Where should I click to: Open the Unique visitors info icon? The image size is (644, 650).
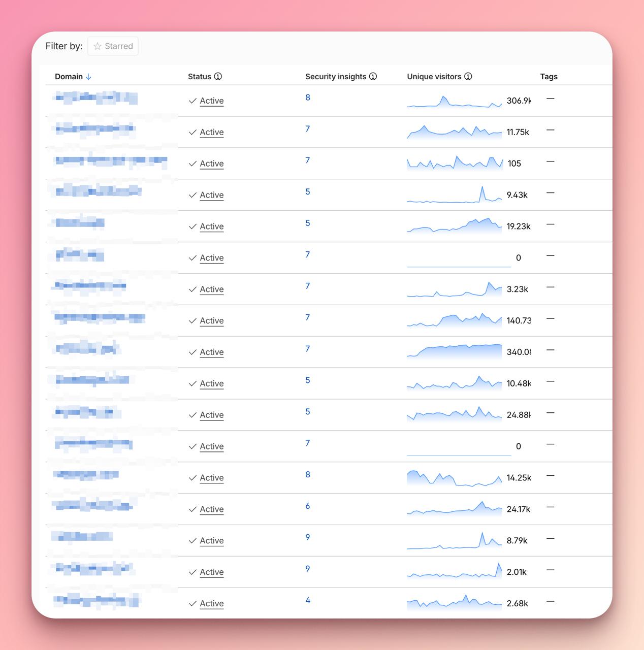coord(468,77)
